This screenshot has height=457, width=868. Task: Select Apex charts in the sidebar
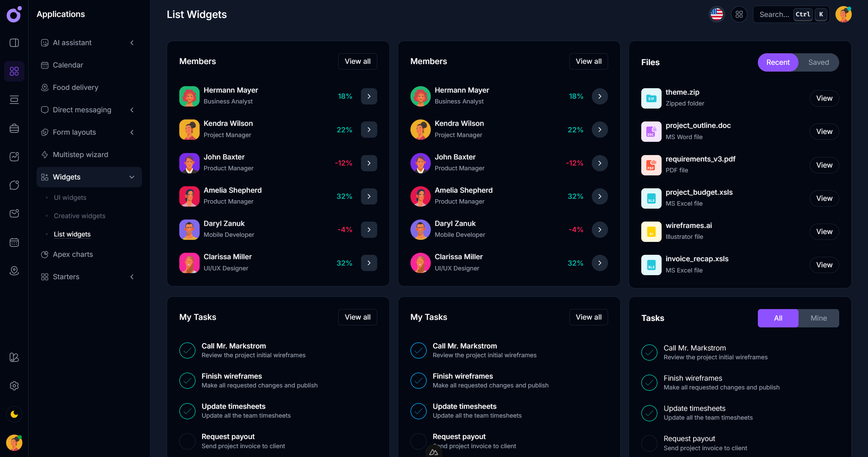click(73, 254)
